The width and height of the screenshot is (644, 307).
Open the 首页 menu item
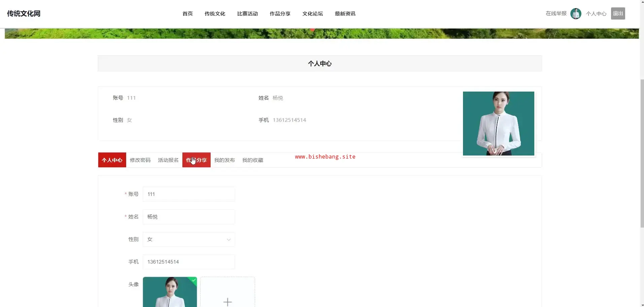point(187,13)
